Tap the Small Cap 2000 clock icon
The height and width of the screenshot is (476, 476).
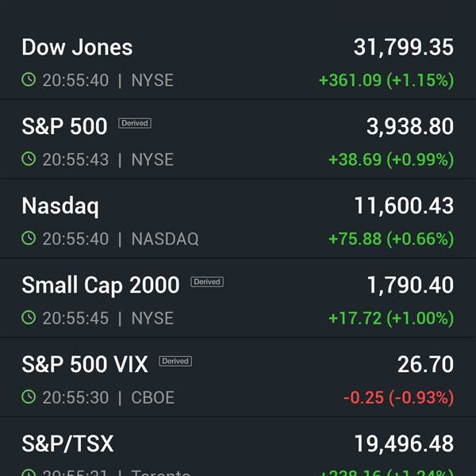29,317
